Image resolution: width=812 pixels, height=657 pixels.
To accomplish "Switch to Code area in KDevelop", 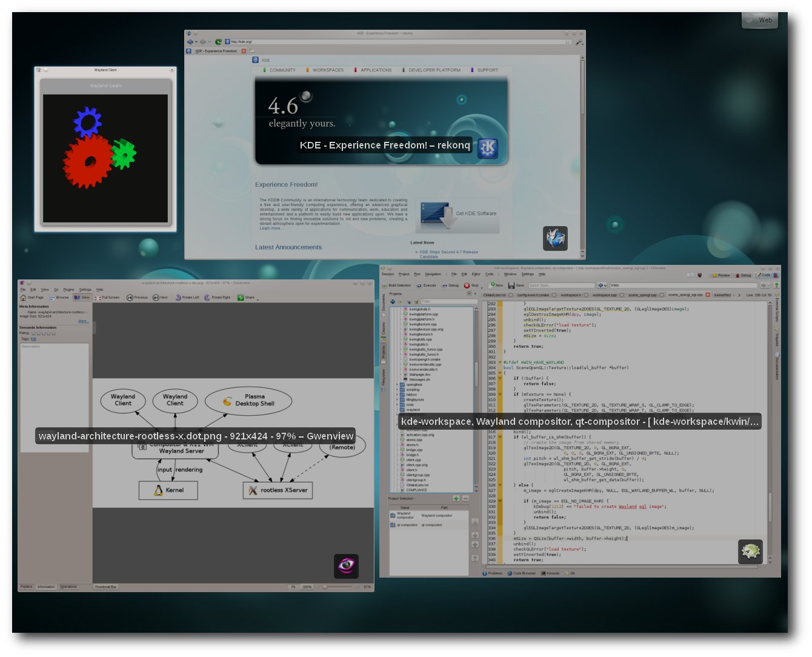I will click(763, 275).
